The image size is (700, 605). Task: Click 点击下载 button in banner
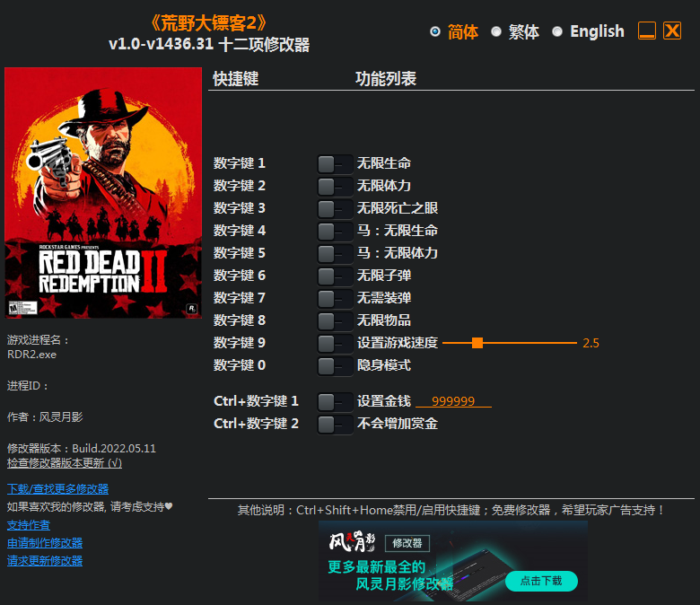coord(541,581)
